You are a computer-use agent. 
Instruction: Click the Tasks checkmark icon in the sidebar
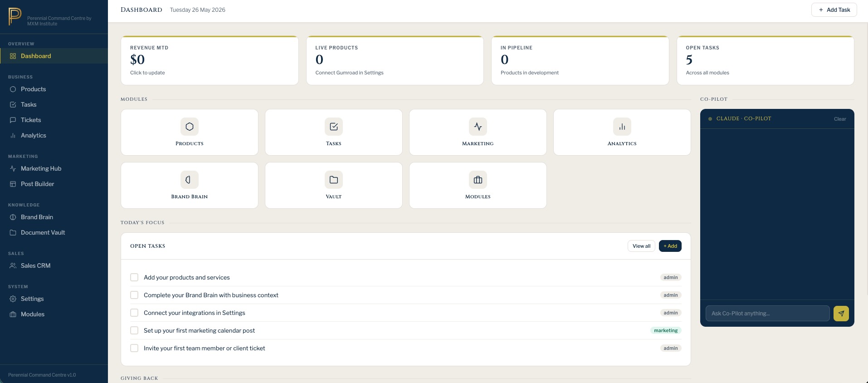pyautogui.click(x=13, y=104)
